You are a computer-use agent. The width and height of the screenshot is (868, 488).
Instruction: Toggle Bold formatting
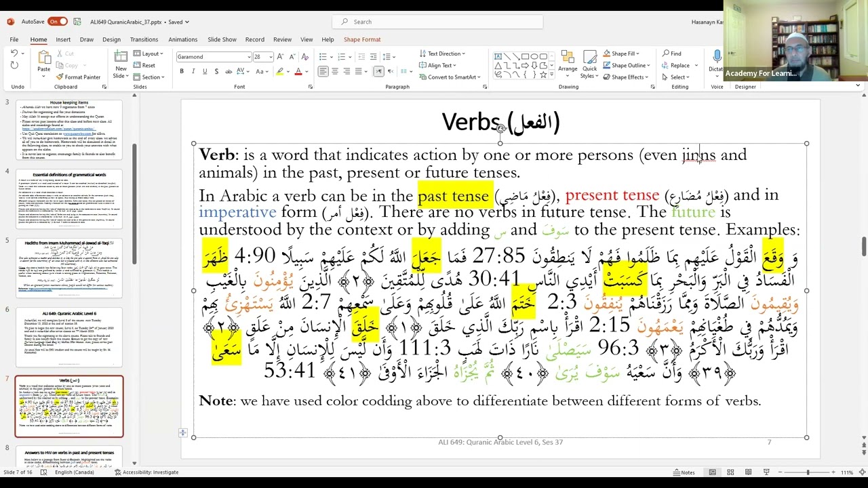tap(182, 72)
